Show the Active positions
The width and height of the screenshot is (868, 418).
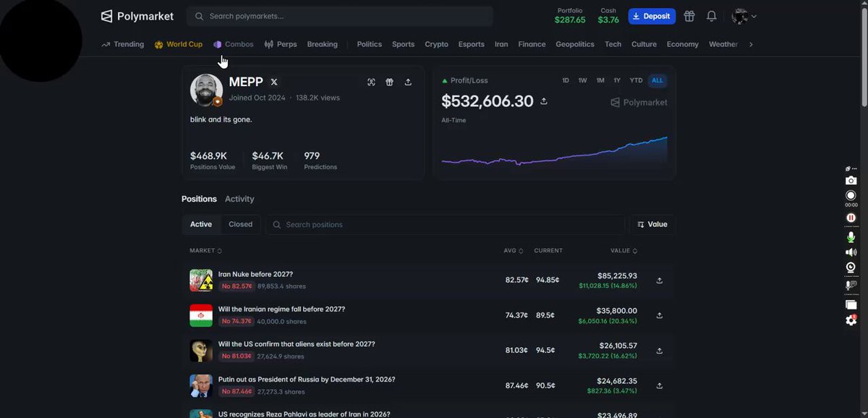201,224
